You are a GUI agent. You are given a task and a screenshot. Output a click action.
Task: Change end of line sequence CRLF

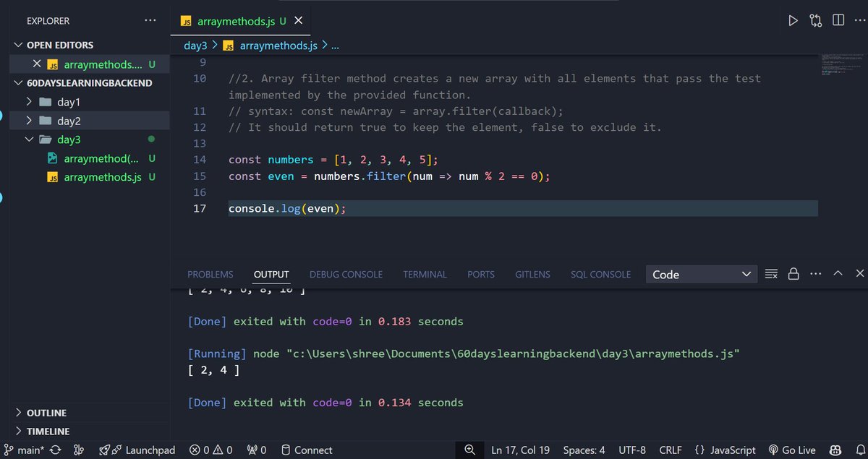point(671,450)
